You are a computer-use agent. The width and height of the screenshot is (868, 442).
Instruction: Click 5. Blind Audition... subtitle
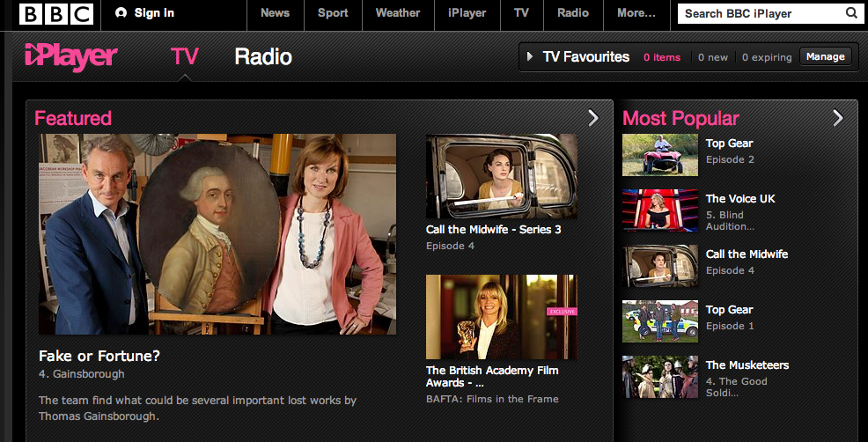point(730,220)
